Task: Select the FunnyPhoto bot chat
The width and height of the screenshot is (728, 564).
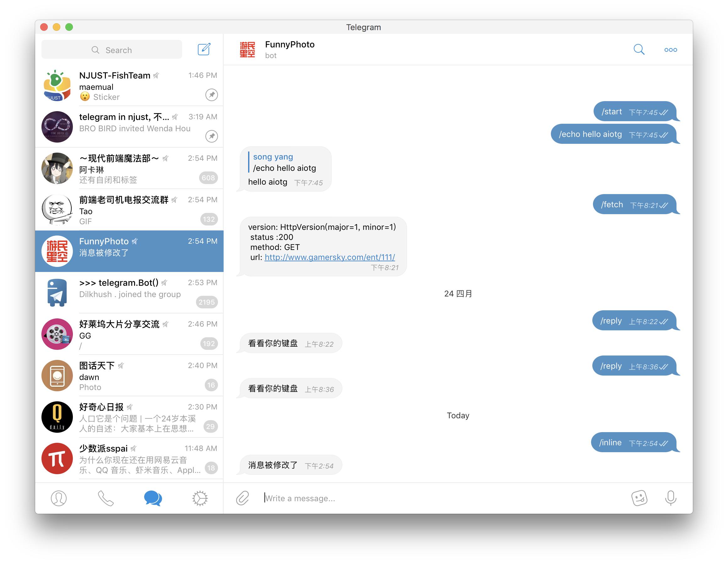Action: (x=131, y=247)
